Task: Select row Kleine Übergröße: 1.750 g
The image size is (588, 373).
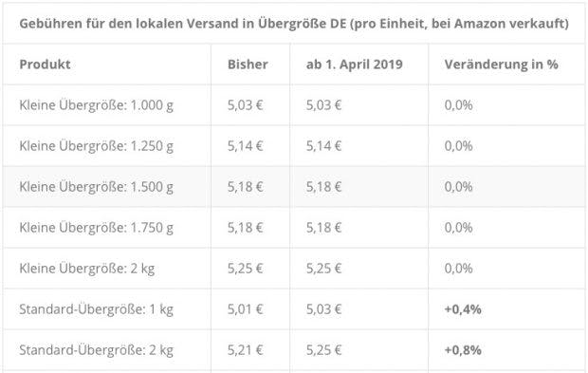Action: (294, 228)
